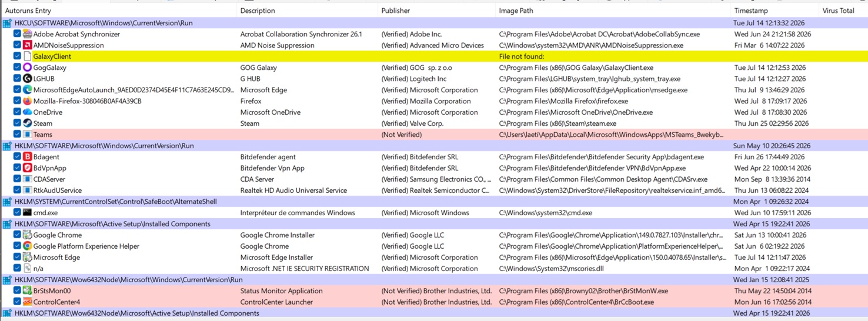Click the HKLM Active Setup Installed Components registry icon
Screen dimensions: 868x321
tap(7, 224)
